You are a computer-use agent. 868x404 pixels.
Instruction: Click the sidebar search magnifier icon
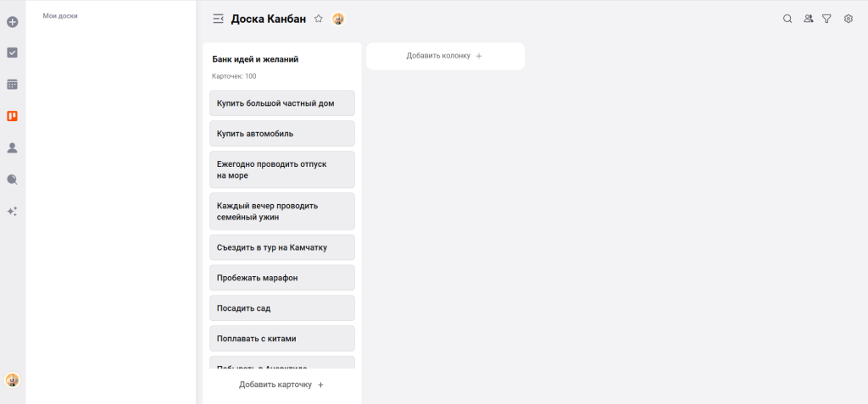point(13,180)
